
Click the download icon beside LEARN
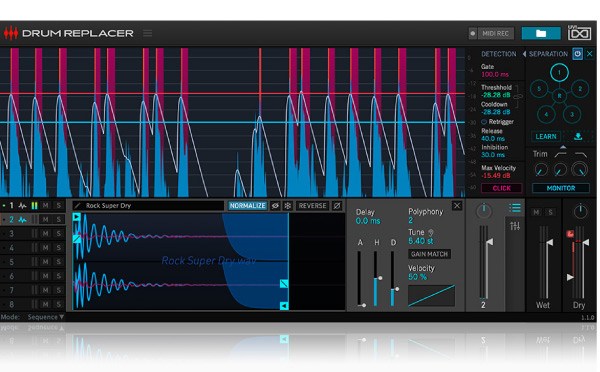click(x=578, y=136)
